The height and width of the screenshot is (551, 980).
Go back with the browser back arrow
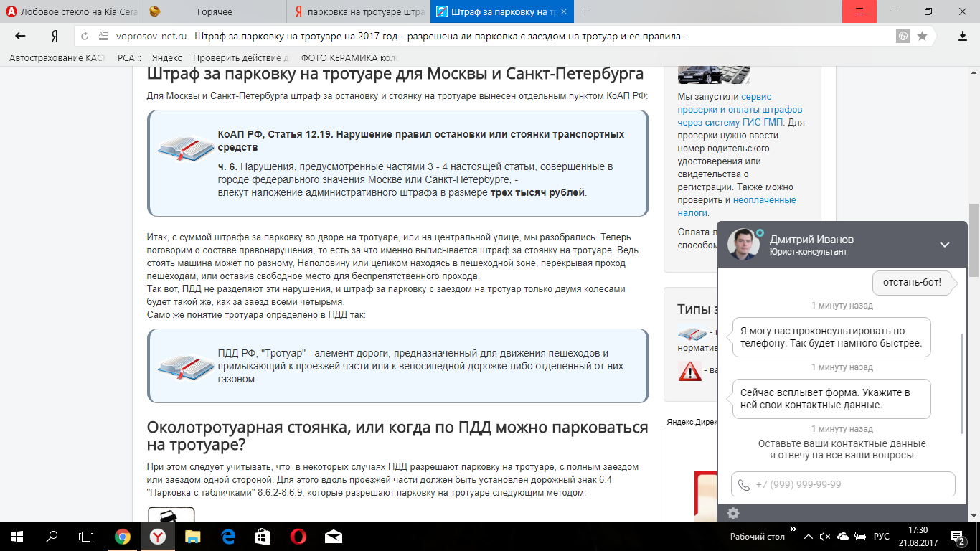click(x=20, y=37)
